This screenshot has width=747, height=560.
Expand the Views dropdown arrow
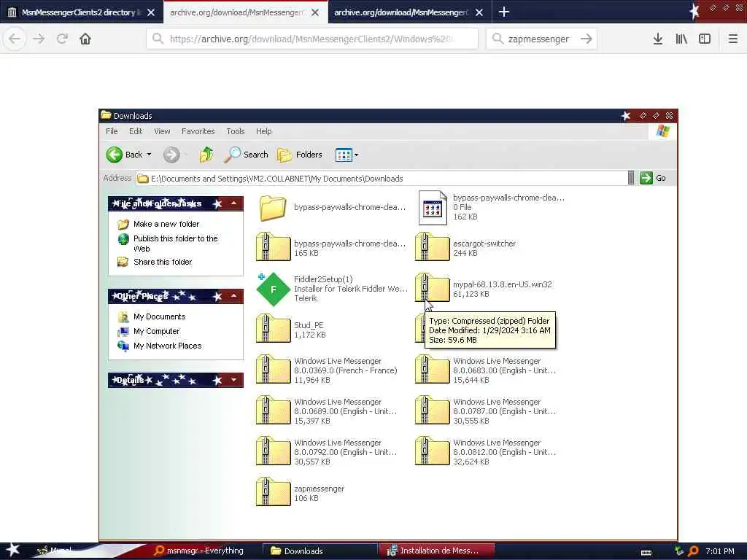pos(356,155)
